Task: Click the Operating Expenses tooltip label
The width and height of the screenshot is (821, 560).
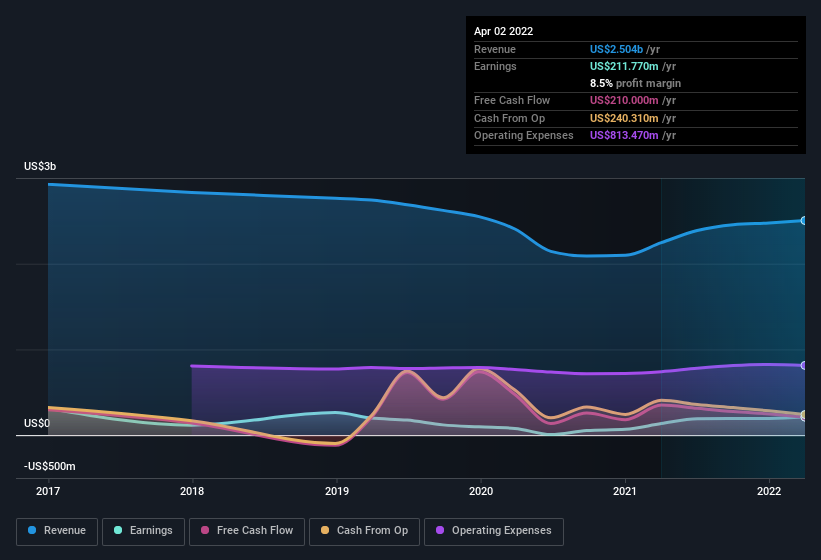Action: click(x=524, y=136)
